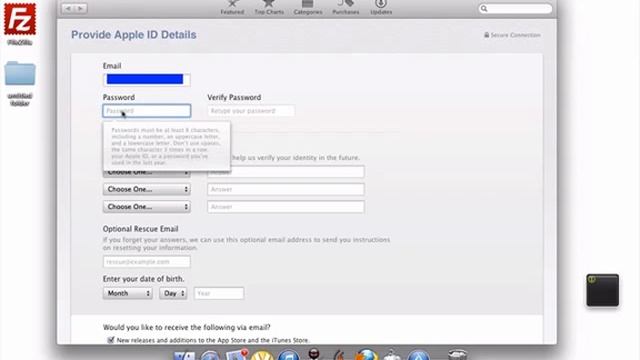Go back with the left arrow button
The image size is (640, 360).
pyautogui.click(x=68, y=8)
